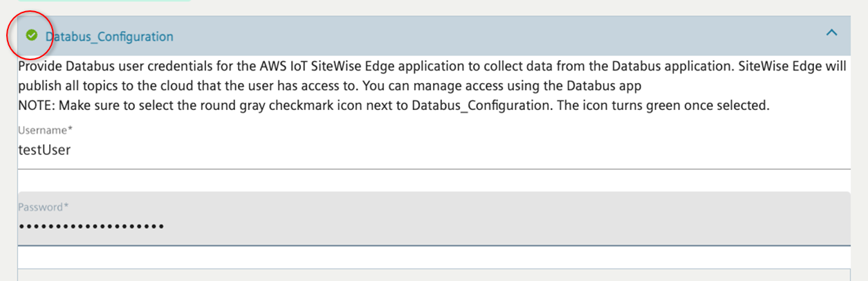
Task: Click into the Password input field
Action: 415,226
